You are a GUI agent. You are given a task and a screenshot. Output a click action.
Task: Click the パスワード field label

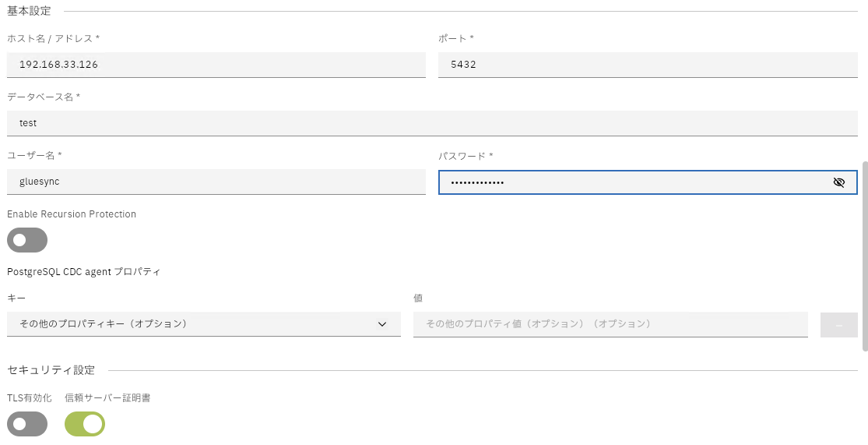(466, 156)
